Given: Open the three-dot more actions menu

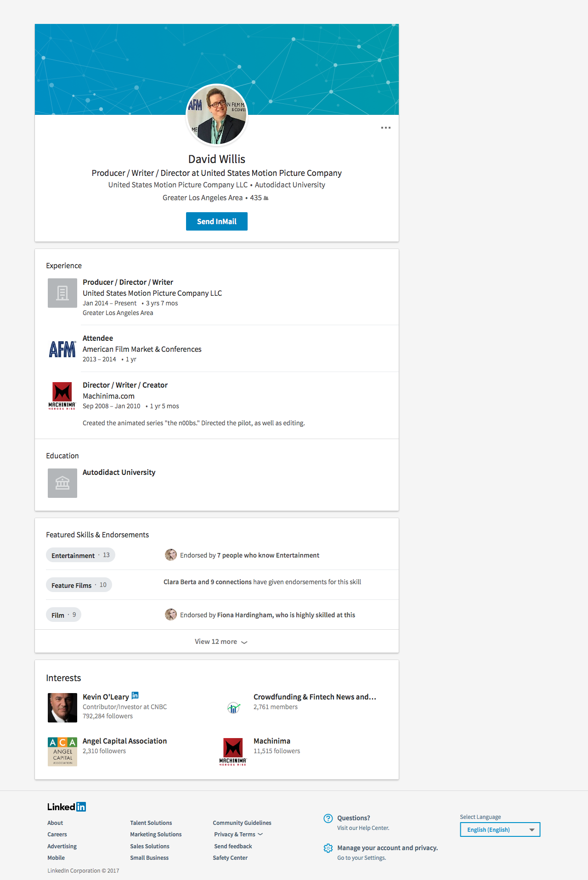Looking at the screenshot, I should 386,128.
